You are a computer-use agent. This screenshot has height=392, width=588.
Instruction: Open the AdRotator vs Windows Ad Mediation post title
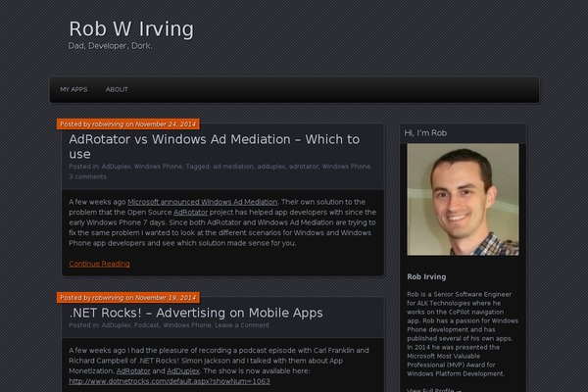(x=214, y=146)
